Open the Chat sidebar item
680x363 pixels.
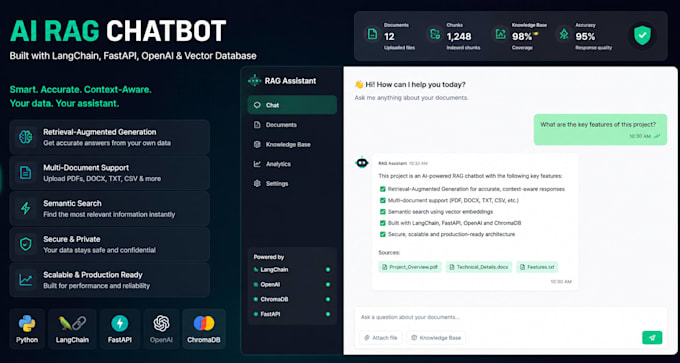point(292,105)
